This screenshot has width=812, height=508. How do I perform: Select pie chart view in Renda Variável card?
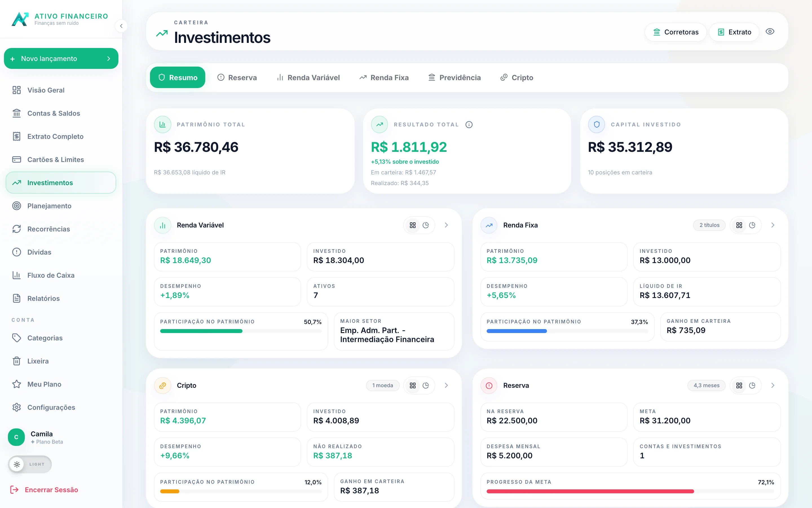[x=426, y=225]
